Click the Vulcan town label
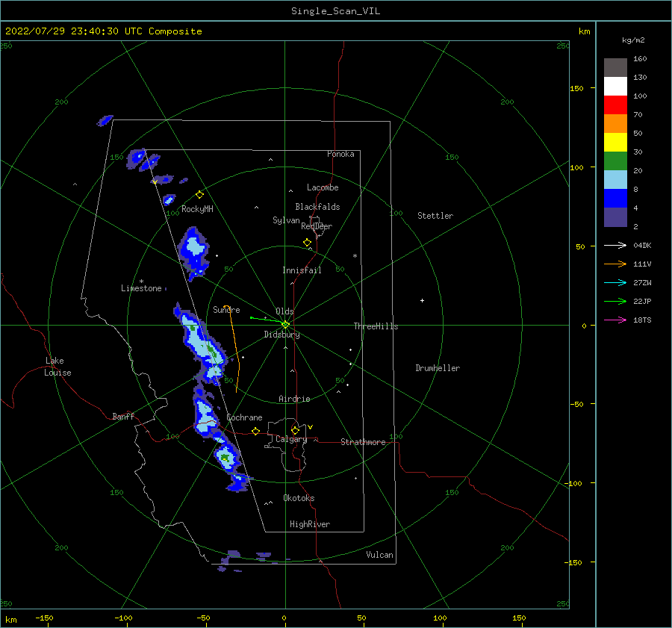672x628 pixels. coord(379,555)
